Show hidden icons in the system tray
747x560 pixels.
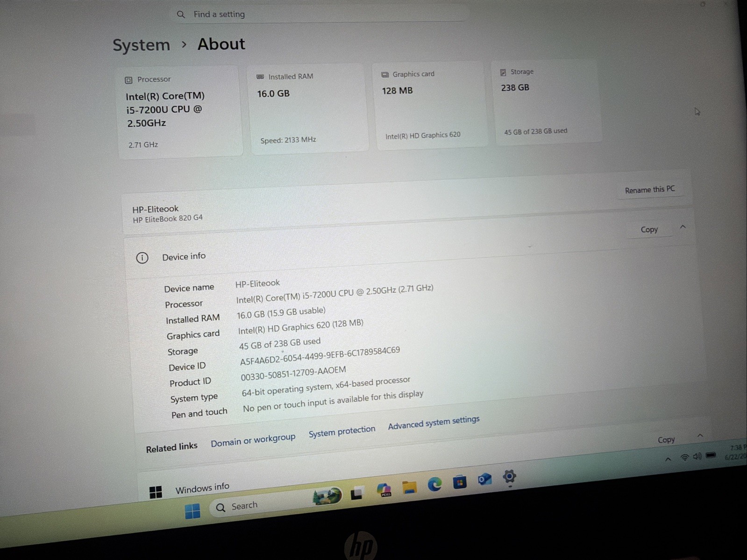668,460
